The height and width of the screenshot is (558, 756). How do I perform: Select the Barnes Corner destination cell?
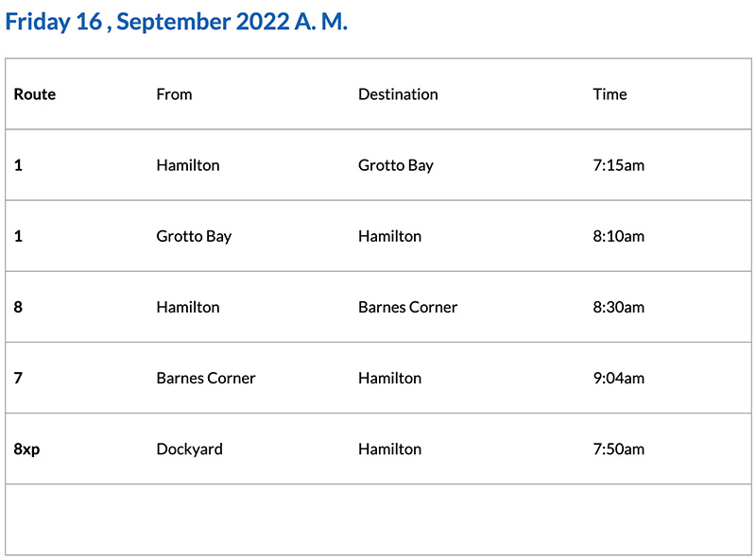[407, 307]
